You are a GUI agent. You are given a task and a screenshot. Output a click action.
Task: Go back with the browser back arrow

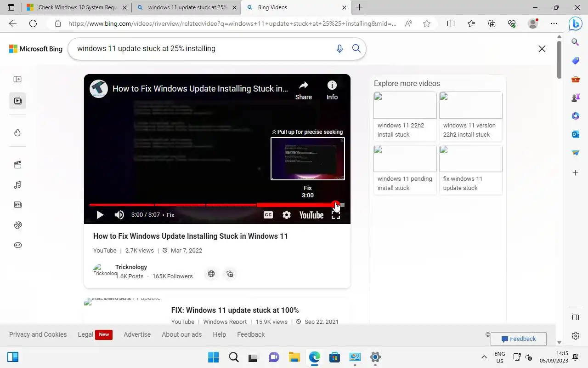[x=13, y=23]
